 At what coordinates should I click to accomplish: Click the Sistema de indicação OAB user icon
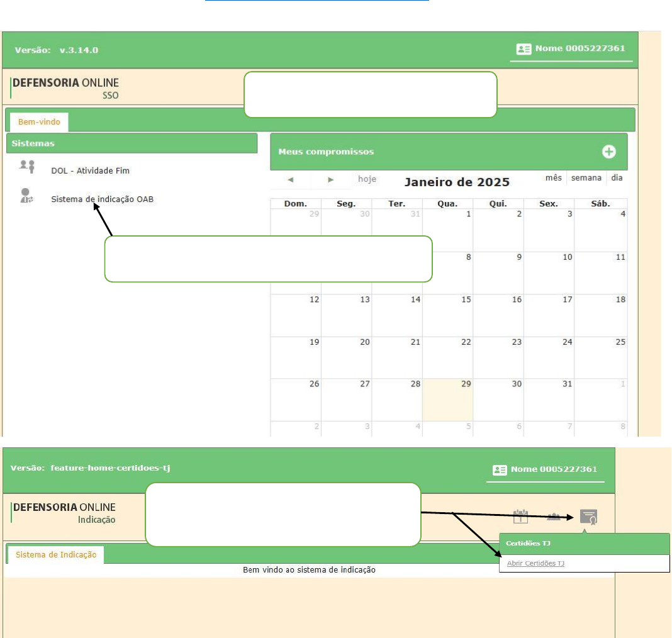click(x=26, y=196)
